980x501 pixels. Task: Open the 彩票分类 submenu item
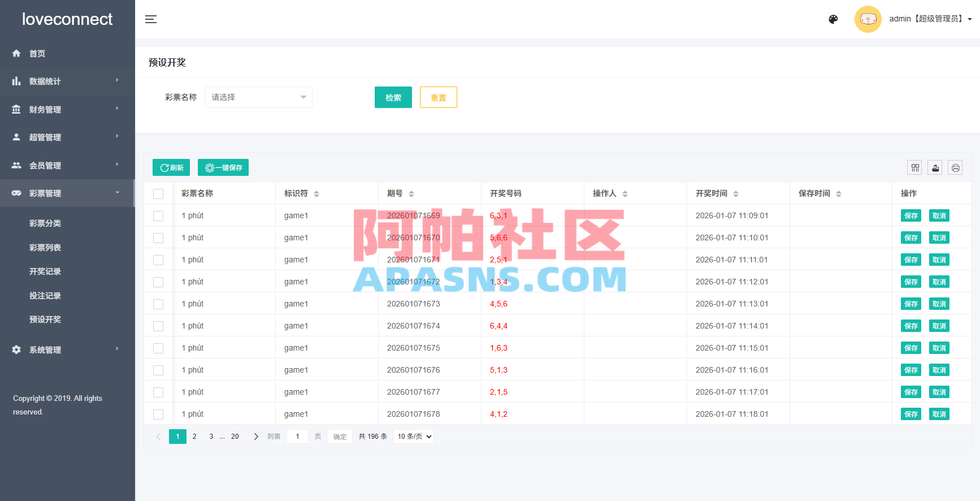click(x=45, y=223)
